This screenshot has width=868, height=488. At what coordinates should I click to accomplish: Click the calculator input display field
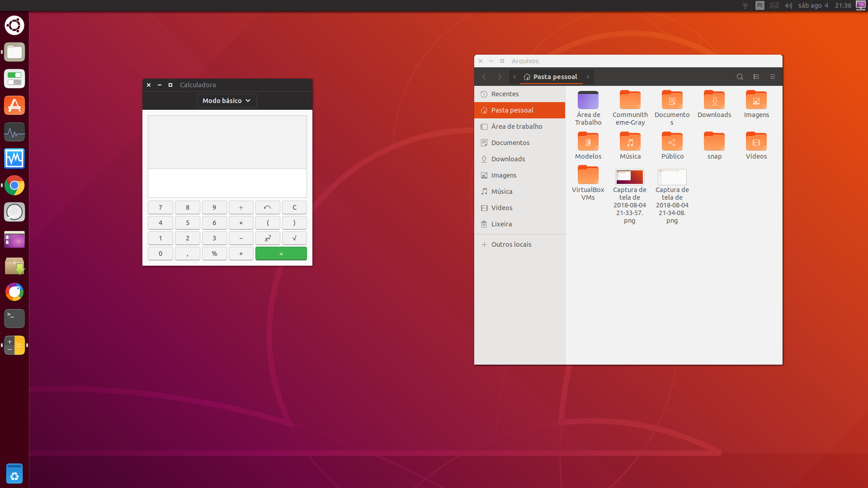click(x=227, y=183)
